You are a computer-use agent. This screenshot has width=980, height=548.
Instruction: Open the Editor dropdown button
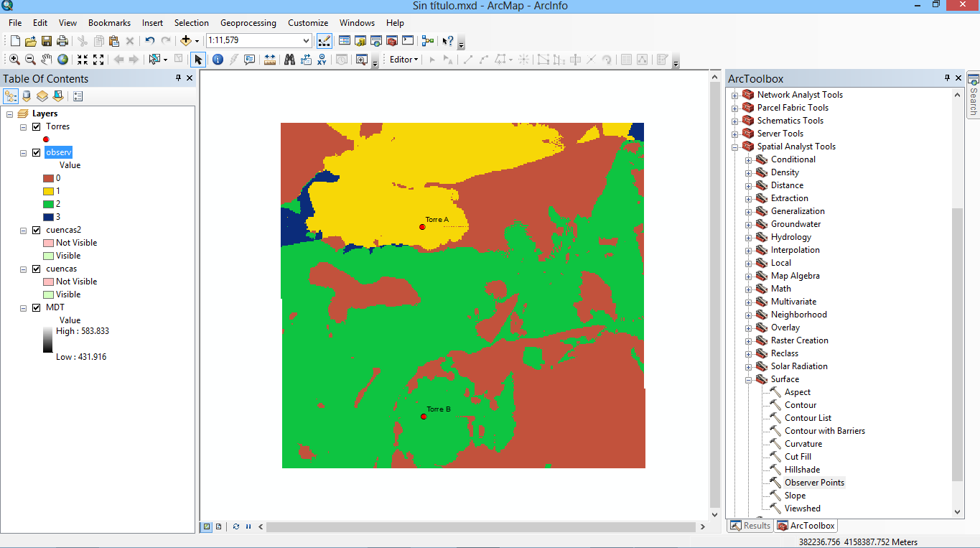(x=403, y=60)
